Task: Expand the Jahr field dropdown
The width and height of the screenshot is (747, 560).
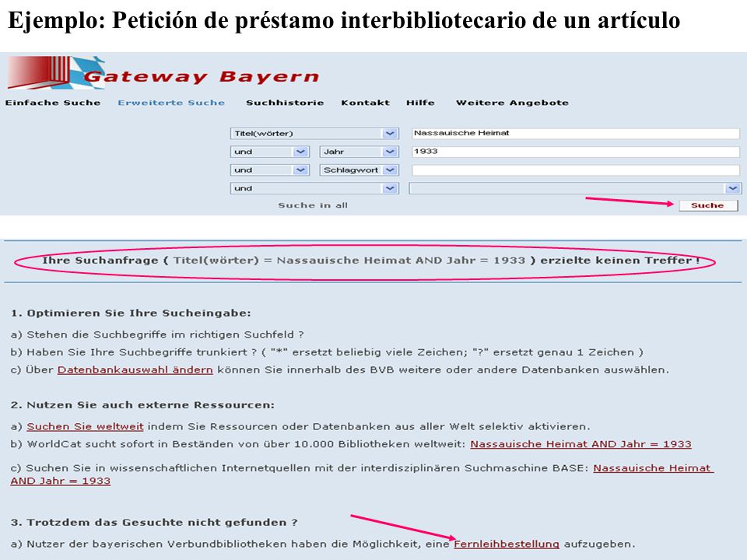Action: point(359,152)
